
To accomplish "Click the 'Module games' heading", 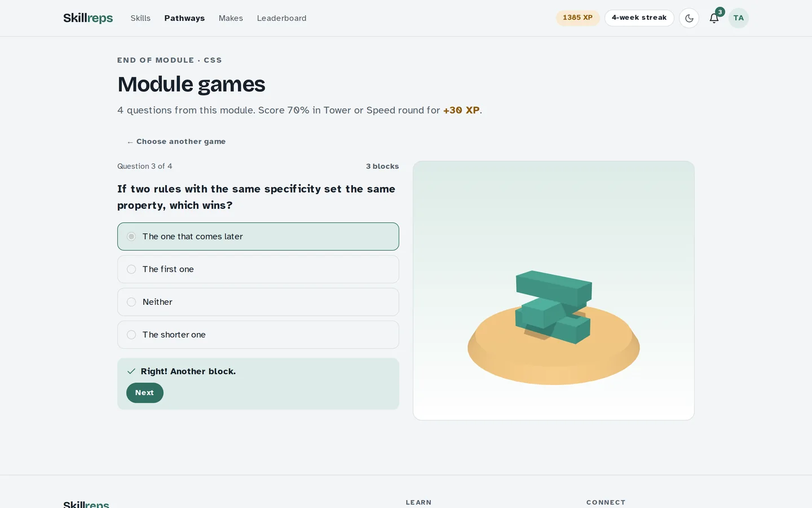I will pos(191,85).
